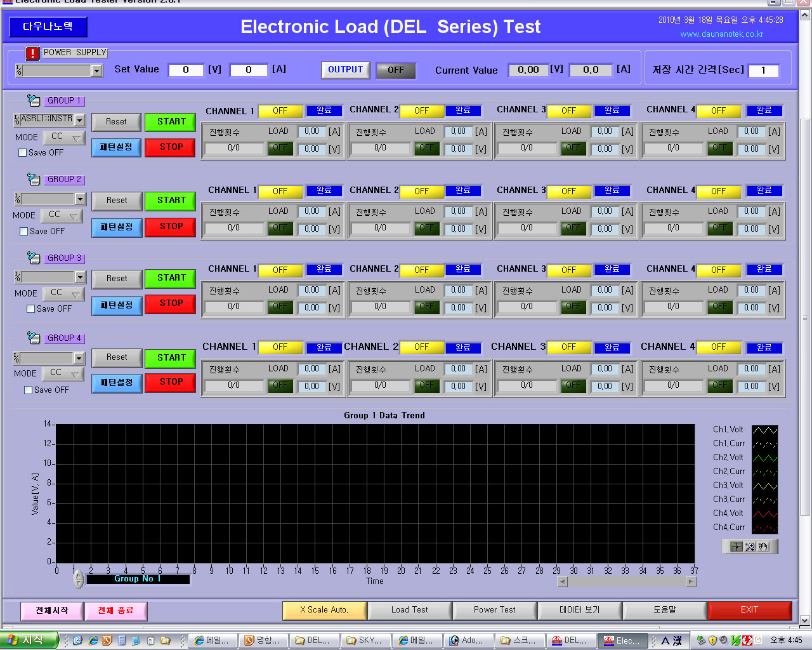
Task: Expand the Group 1 ASRL1::INSTR port dropdown
Action: pyautogui.click(x=80, y=120)
